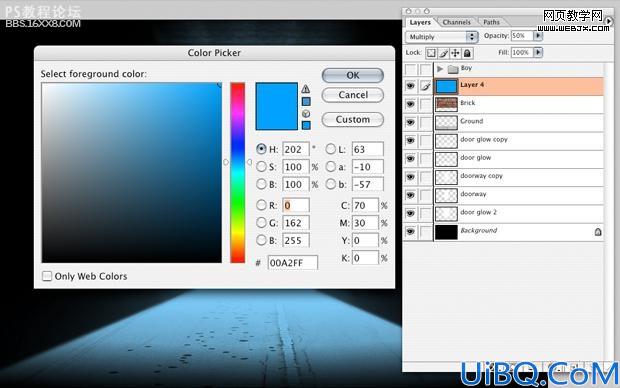The height and width of the screenshot is (388, 620).
Task: Switch to the Layers tab
Action: [420, 23]
